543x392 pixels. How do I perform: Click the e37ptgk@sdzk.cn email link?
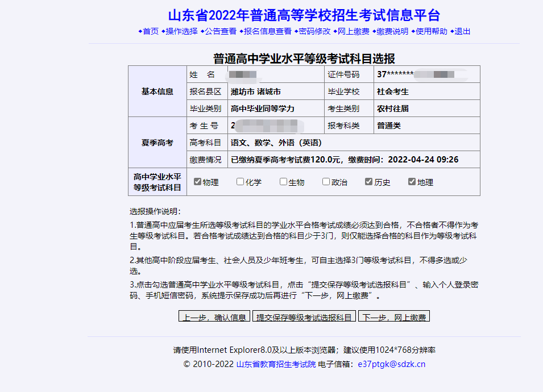391,364
